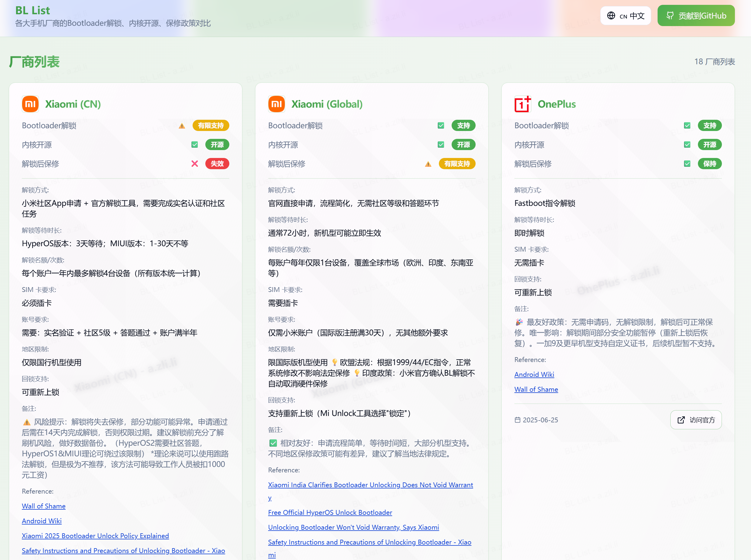Image resolution: width=751 pixels, height=560 pixels.
Task: Click external-link icon in 访问官方 button
Action: pyautogui.click(x=681, y=420)
